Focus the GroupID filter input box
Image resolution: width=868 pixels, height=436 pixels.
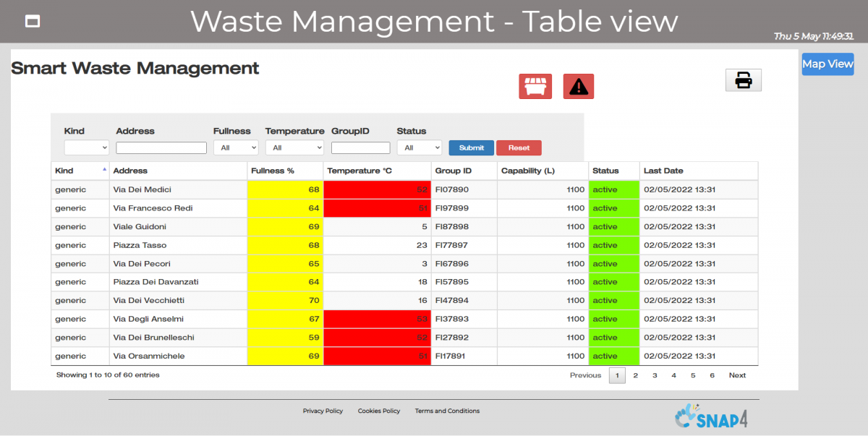pyautogui.click(x=360, y=148)
